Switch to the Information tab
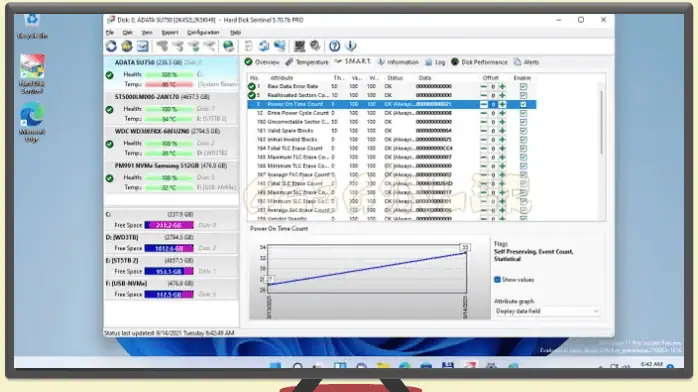 pos(398,62)
